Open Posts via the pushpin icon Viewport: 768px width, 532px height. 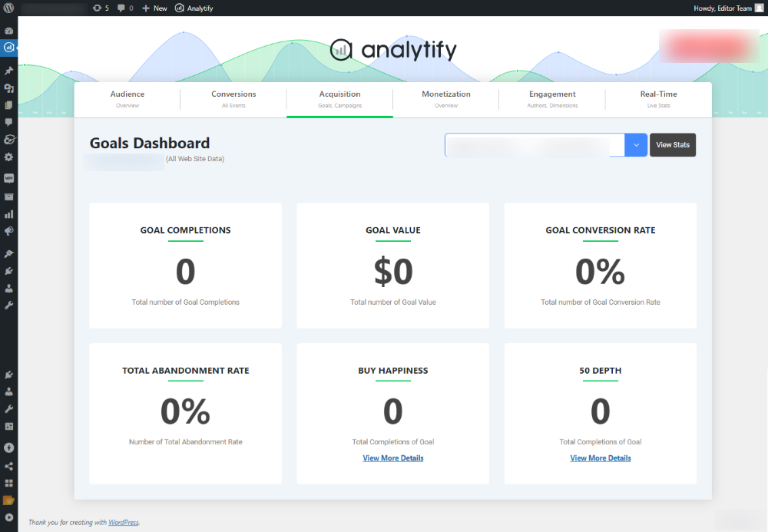point(8,71)
